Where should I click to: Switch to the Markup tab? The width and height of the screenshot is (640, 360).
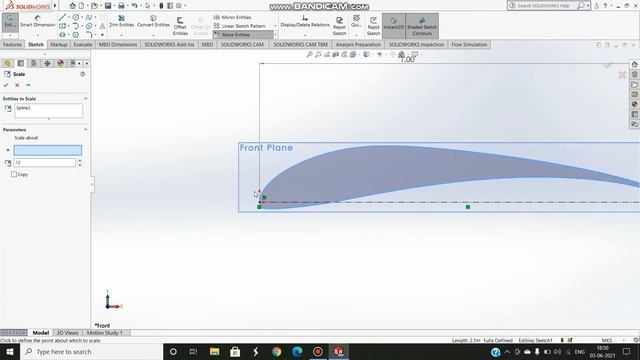[x=58, y=44]
